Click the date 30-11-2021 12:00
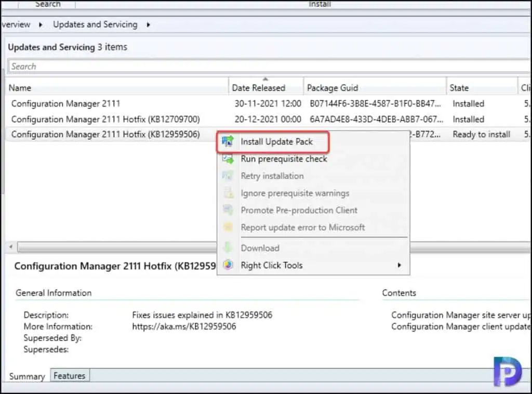 268,103
